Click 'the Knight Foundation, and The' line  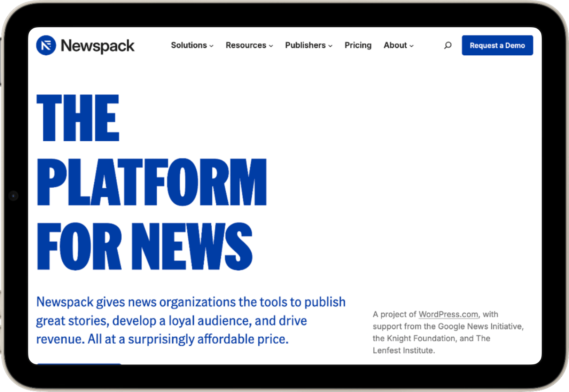[432, 338]
